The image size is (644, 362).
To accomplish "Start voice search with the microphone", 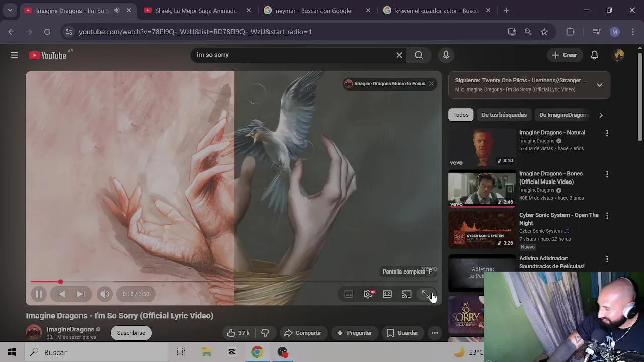I will pos(446,55).
